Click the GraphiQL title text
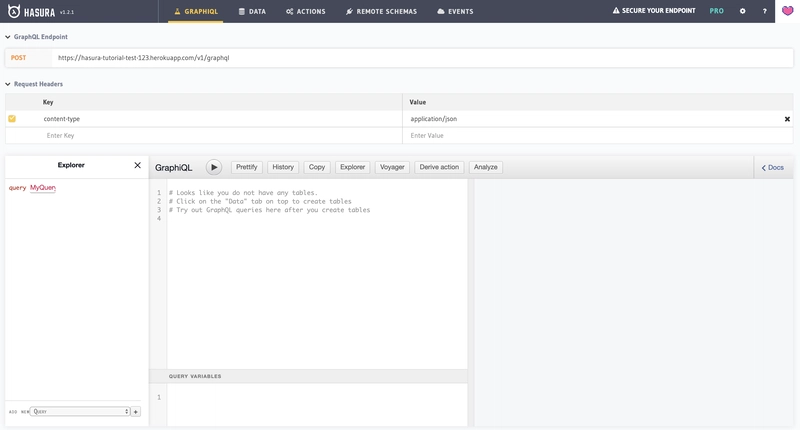 [x=173, y=167]
